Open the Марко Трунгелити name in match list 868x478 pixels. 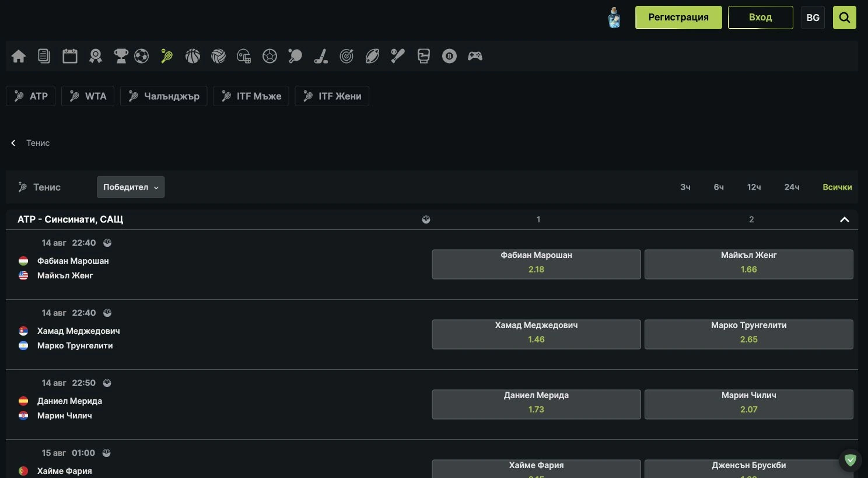(75, 346)
